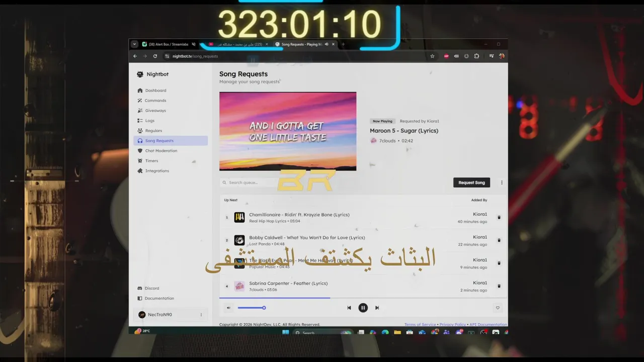Screen dimensions: 644x362
Task: Open the File Explorer taskbar icon
Action: (397, 332)
